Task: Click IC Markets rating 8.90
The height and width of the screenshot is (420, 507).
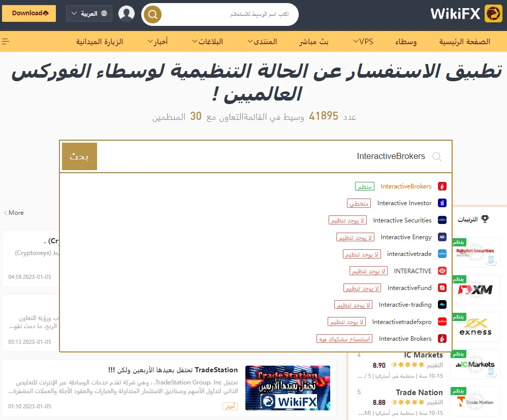Action: click(379, 365)
